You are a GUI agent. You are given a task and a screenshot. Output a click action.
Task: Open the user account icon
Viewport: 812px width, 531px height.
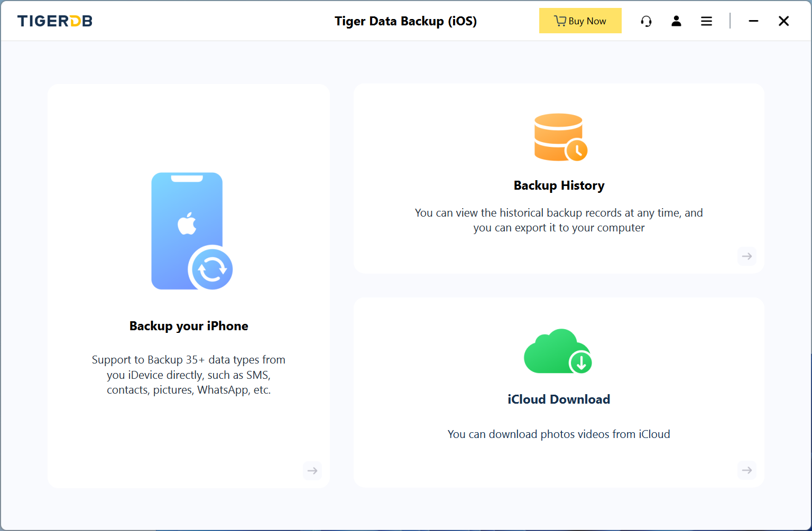[676, 21]
